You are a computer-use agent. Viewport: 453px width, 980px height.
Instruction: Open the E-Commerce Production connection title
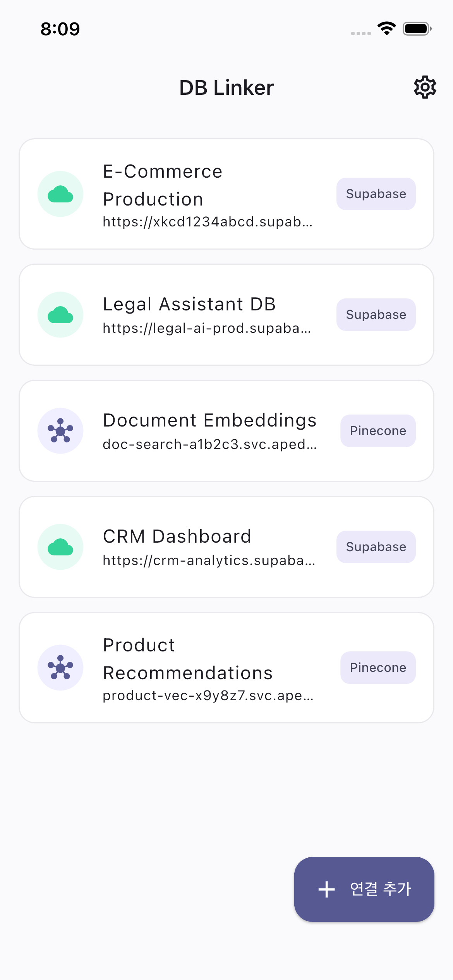(x=163, y=185)
